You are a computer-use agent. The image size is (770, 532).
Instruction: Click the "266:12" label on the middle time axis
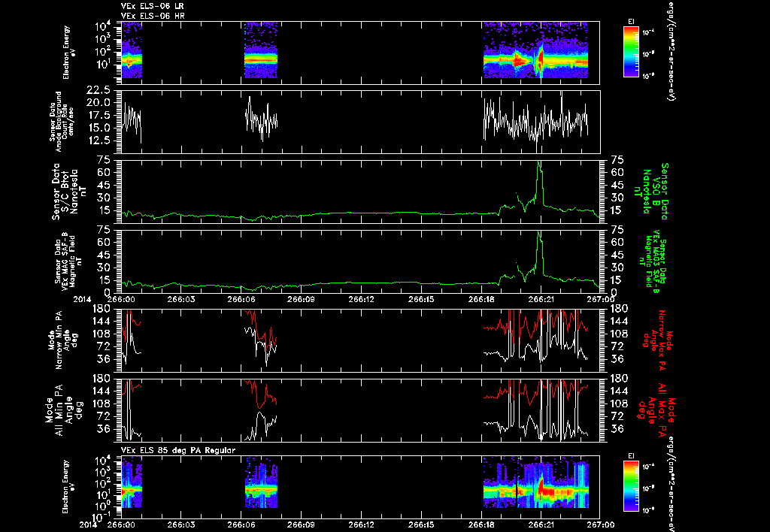point(362,299)
